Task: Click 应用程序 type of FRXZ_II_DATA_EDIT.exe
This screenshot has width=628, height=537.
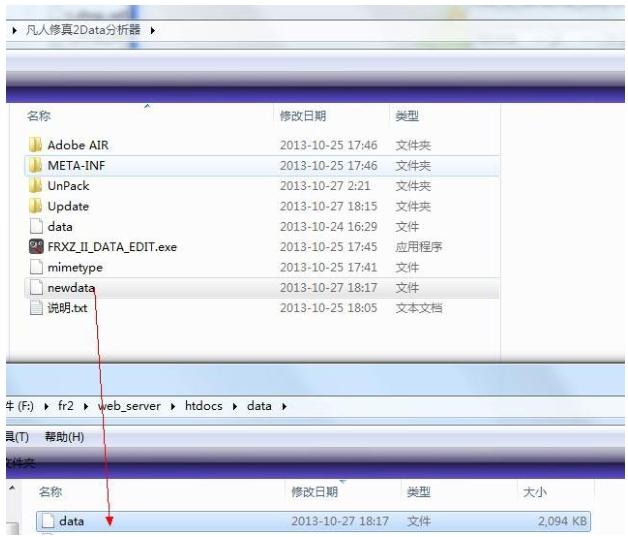Action: click(419, 247)
